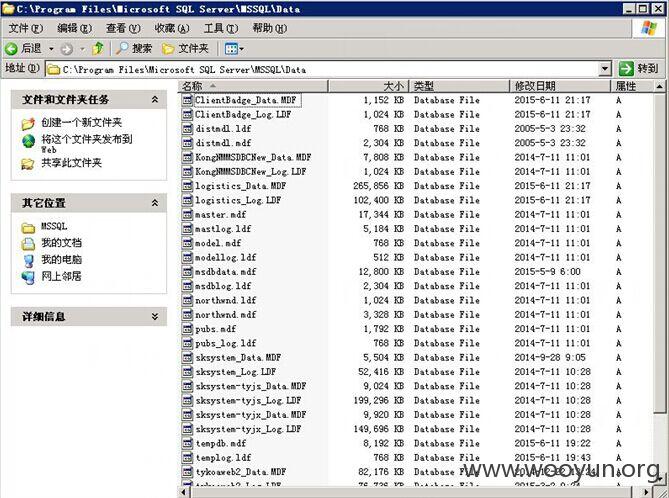The image size is (669, 498).
Task: Select the sksystem_Data.MDF file icon
Action: point(187,358)
